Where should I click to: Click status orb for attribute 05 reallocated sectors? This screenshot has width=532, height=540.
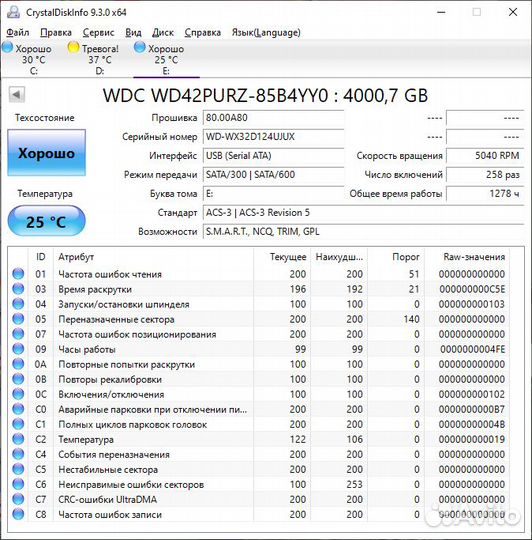coord(18,319)
